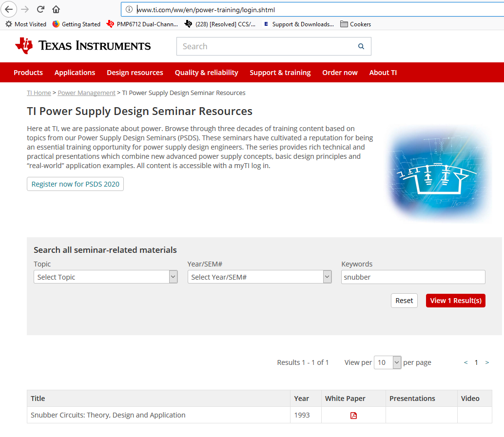Click the Results 1 - 1 of 1 text
Viewport: 504px width, 437px height.
303,362
